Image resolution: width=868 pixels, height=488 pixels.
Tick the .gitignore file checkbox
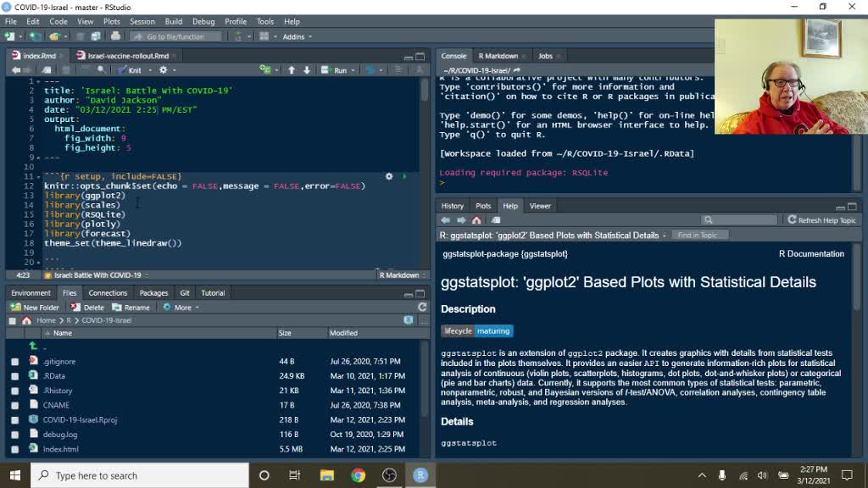click(15, 361)
